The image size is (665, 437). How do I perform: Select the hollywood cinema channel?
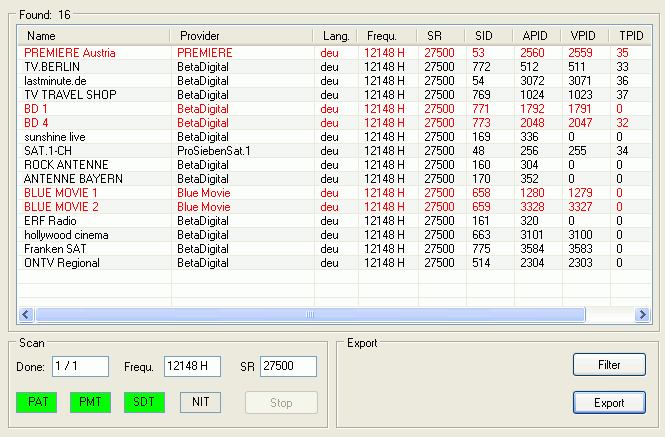pos(335,235)
